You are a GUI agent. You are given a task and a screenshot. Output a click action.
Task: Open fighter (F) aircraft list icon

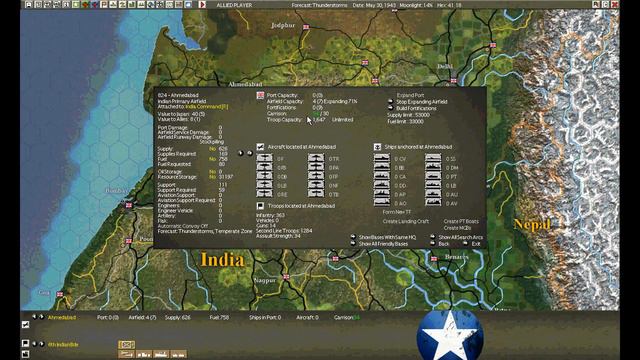point(264,158)
